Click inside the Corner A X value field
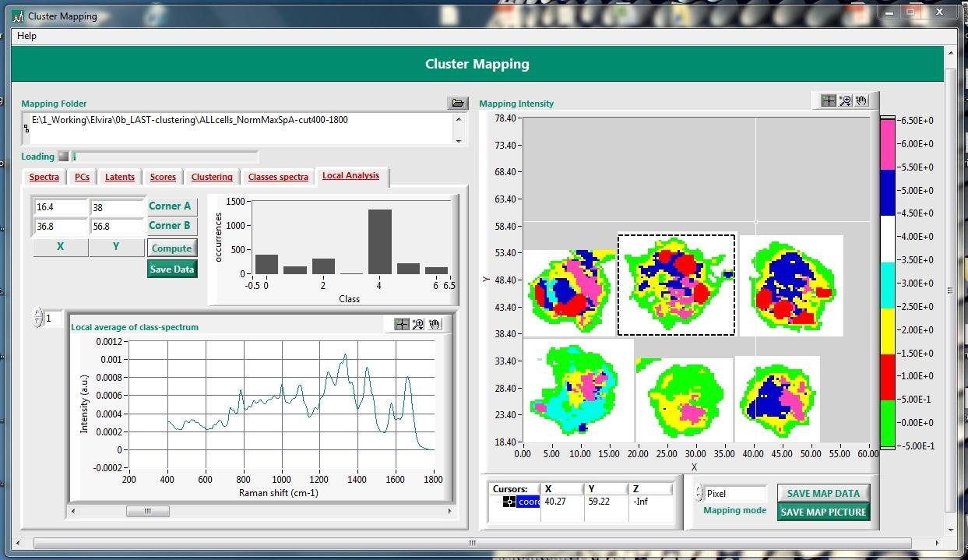 coord(60,206)
